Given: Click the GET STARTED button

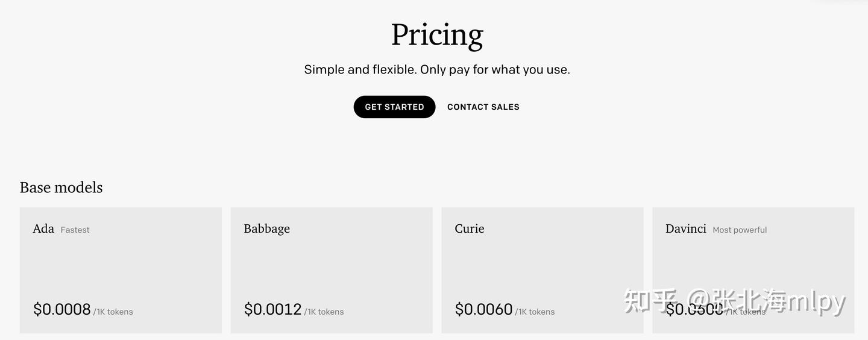Looking at the screenshot, I should [x=394, y=107].
